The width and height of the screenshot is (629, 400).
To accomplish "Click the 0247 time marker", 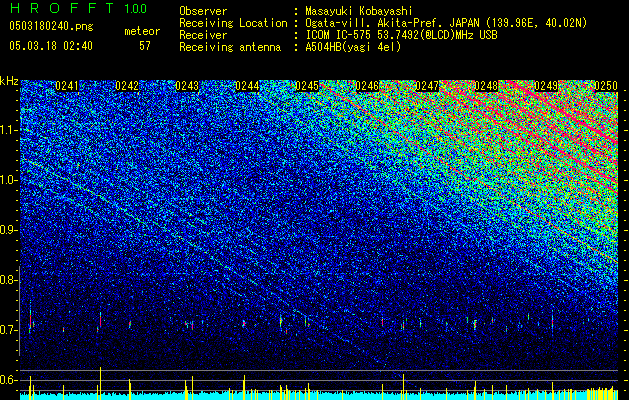I will click(427, 86).
